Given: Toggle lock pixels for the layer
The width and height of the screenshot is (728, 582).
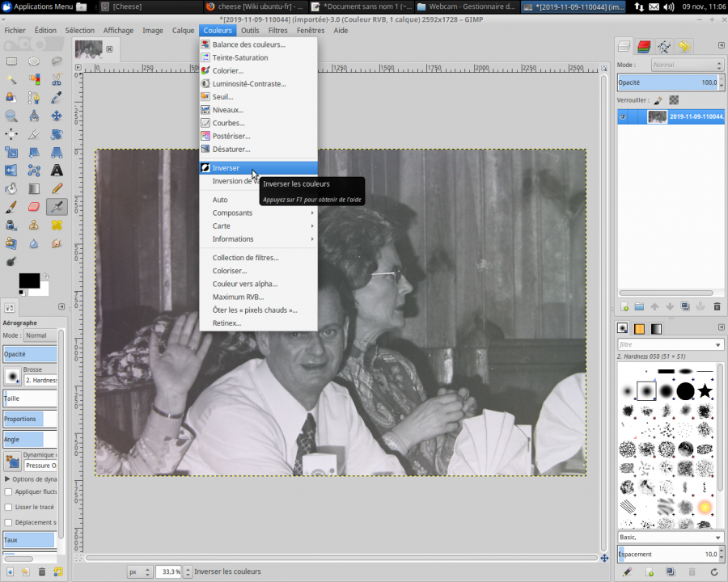Looking at the screenshot, I should (658, 100).
